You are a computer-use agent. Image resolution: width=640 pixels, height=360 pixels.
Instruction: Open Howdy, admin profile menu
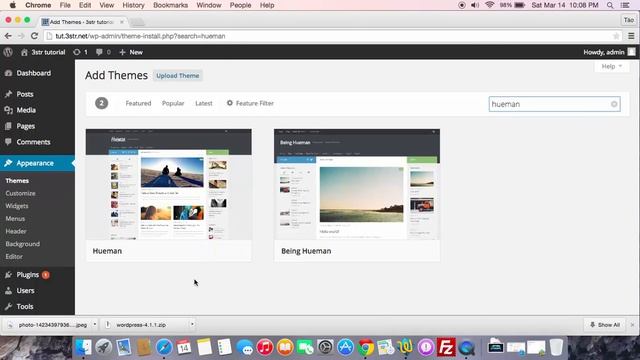[609, 52]
